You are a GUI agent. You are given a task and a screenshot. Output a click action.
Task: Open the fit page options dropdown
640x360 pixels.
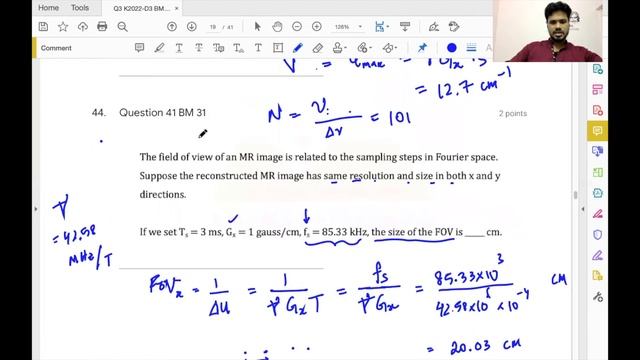coord(382,27)
